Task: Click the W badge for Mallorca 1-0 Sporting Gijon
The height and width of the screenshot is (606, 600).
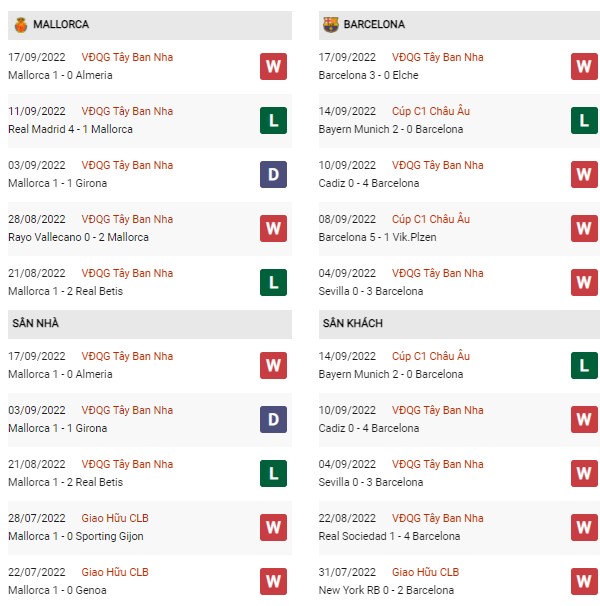Action: (273, 528)
